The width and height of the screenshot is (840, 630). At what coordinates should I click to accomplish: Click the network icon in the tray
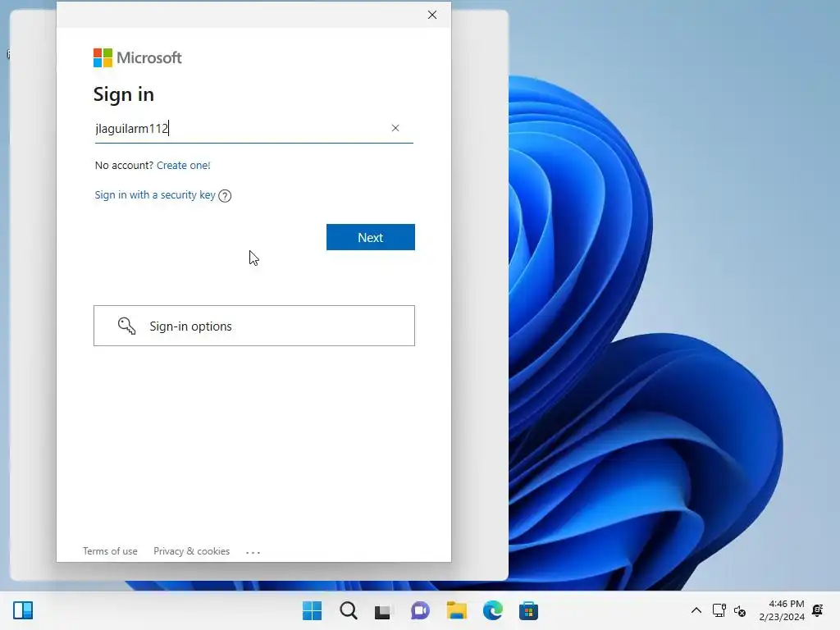pyautogui.click(x=719, y=610)
